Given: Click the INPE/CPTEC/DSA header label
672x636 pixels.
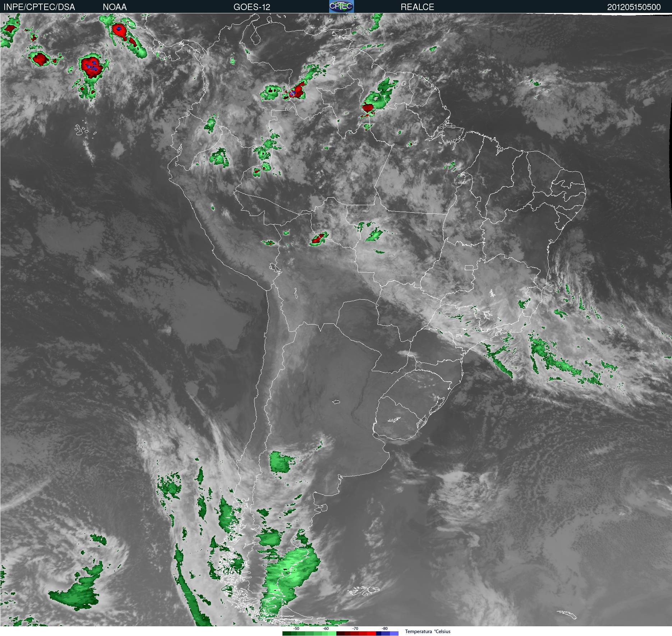Looking at the screenshot, I should 39,7.
